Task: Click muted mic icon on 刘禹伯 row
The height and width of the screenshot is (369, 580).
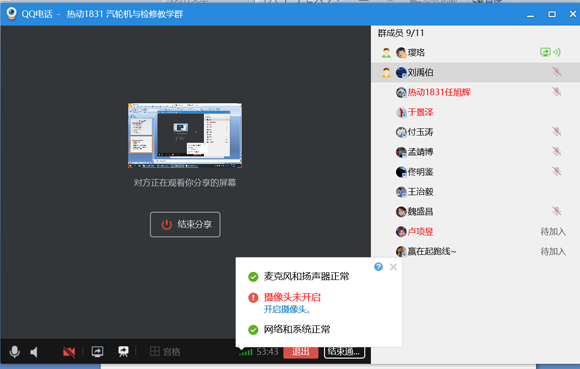Action: pyautogui.click(x=557, y=72)
